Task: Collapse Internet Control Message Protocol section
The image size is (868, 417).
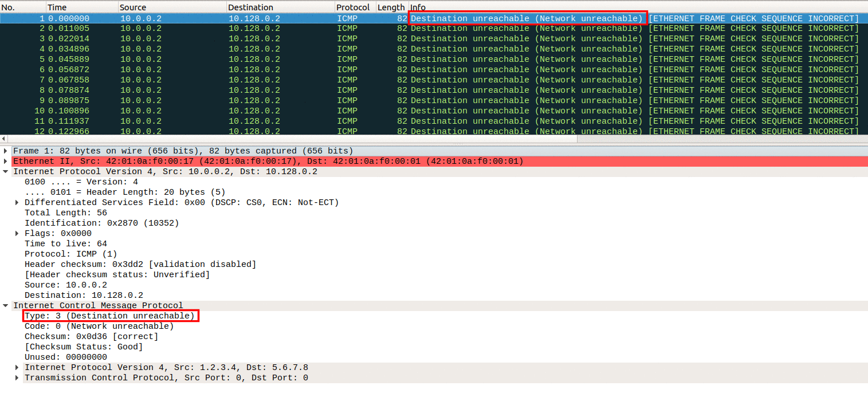Action: click(x=6, y=306)
